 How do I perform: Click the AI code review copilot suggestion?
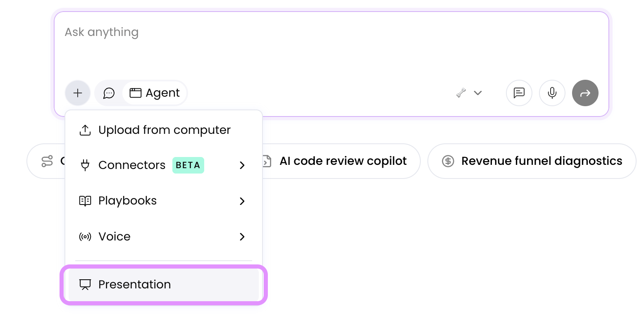343,161
